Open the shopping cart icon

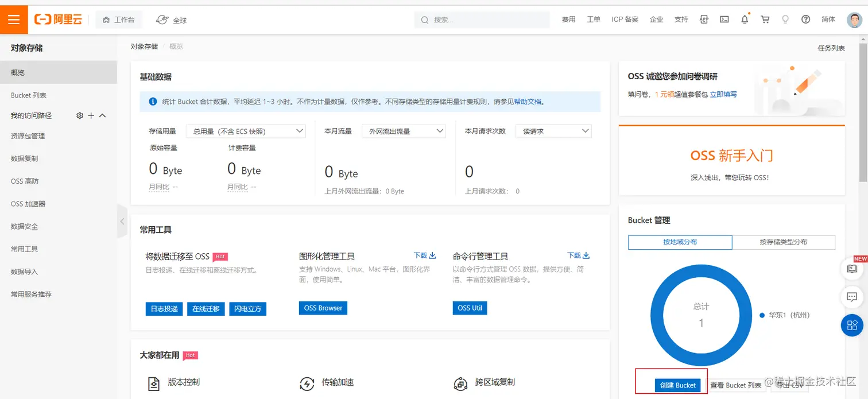tap(765, 20)
